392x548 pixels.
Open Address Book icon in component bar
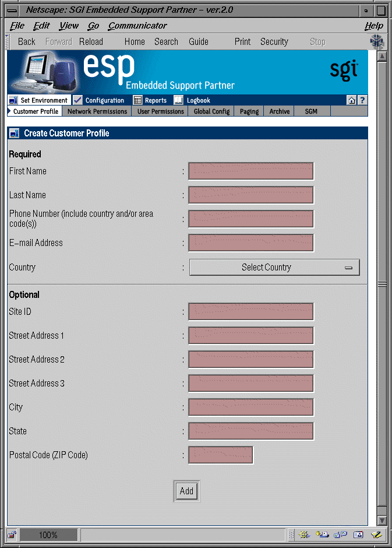[x=358, y=535]
